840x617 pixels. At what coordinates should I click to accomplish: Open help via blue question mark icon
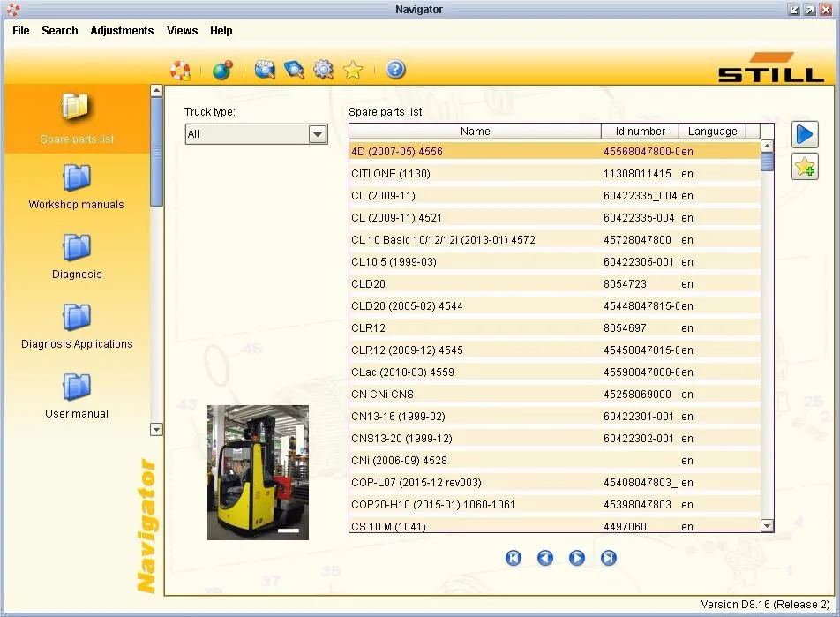[395, 70]
